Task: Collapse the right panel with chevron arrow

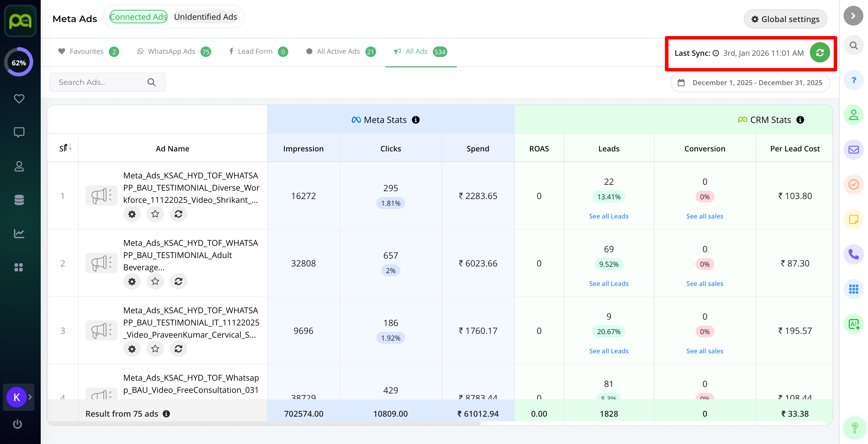Action: (x=853, y=16)
